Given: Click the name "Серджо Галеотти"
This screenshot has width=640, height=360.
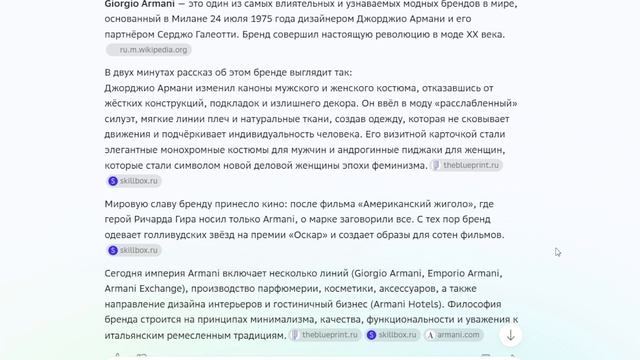Looking at the screenshot, I should pyautogui.click(x=197, y=35).
